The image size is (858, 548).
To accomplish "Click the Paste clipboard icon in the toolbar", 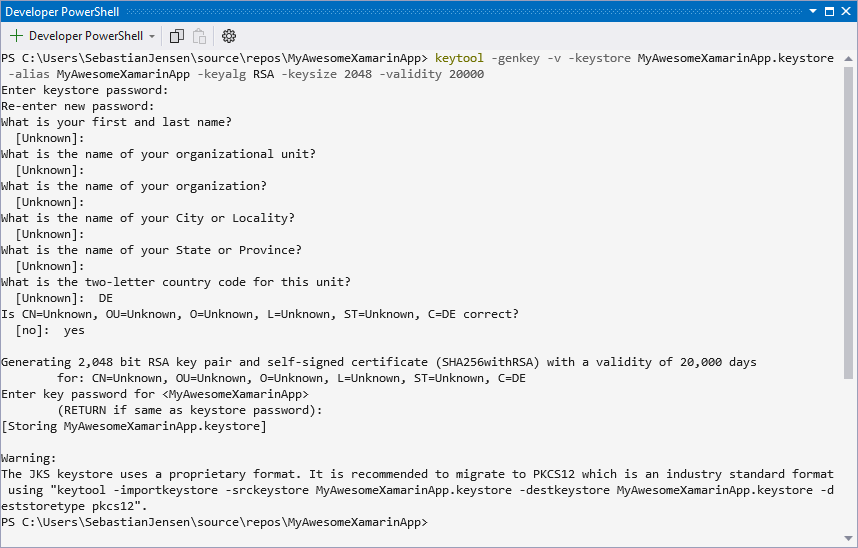I will point(200,36).
